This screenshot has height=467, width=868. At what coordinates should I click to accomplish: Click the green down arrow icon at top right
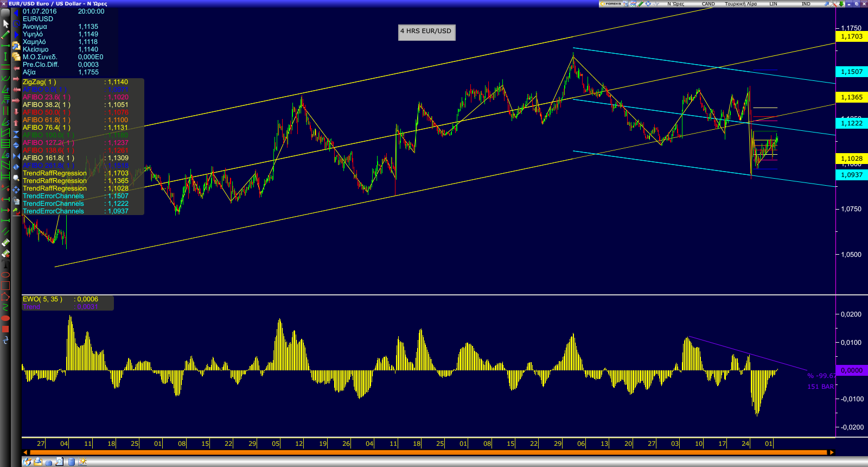[841, 4]
